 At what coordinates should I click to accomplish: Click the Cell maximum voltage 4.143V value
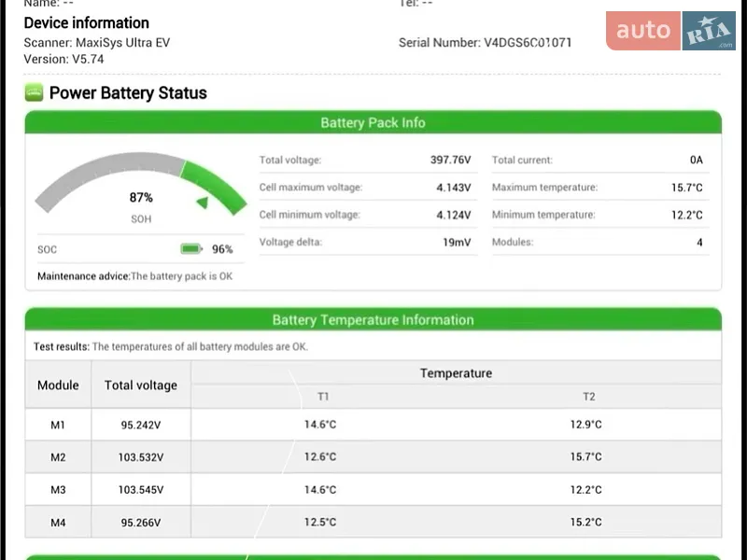(454, 188)
